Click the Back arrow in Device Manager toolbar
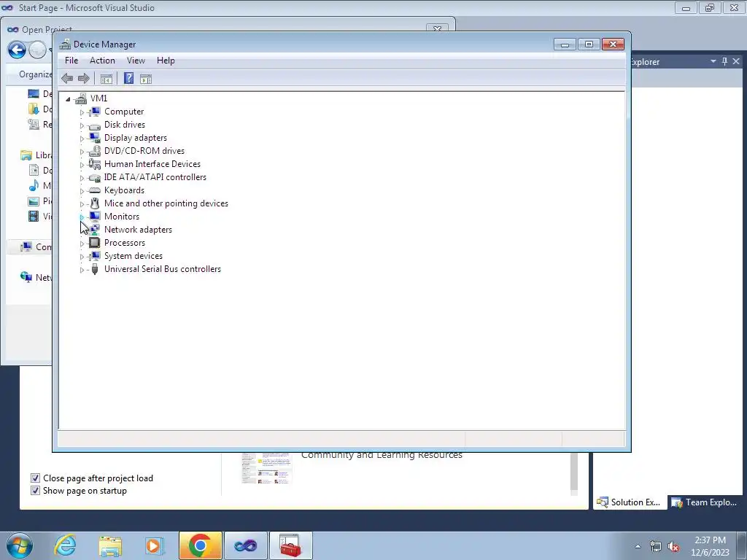Image resolution: width=747 pixels, height=560 pixels. pos(67,79)
